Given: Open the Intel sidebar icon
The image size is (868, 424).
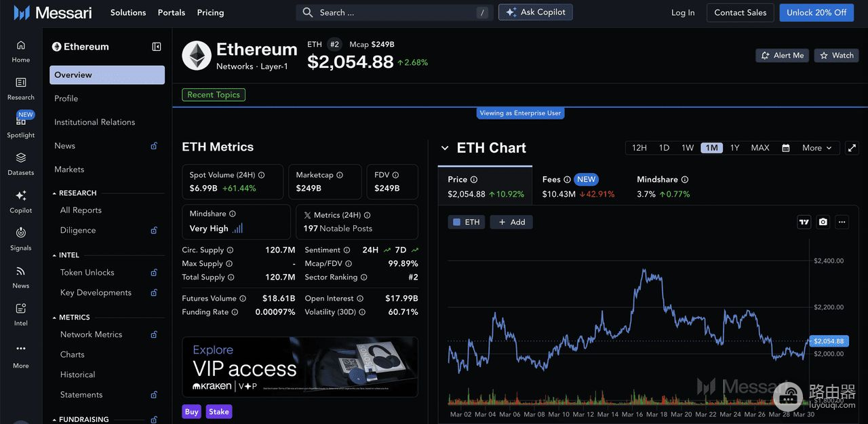Looking at the screenshot, I should tap(21, 308).
